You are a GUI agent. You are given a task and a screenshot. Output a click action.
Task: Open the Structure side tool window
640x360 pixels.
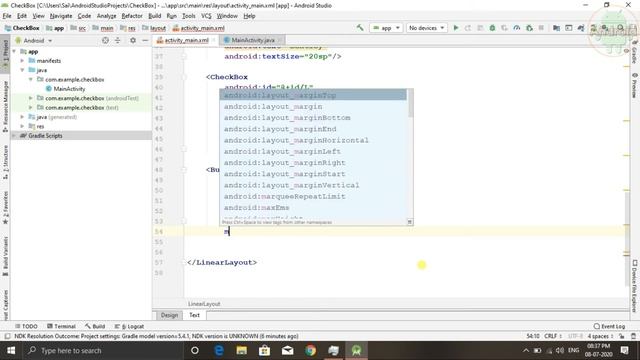coord(5,162)
